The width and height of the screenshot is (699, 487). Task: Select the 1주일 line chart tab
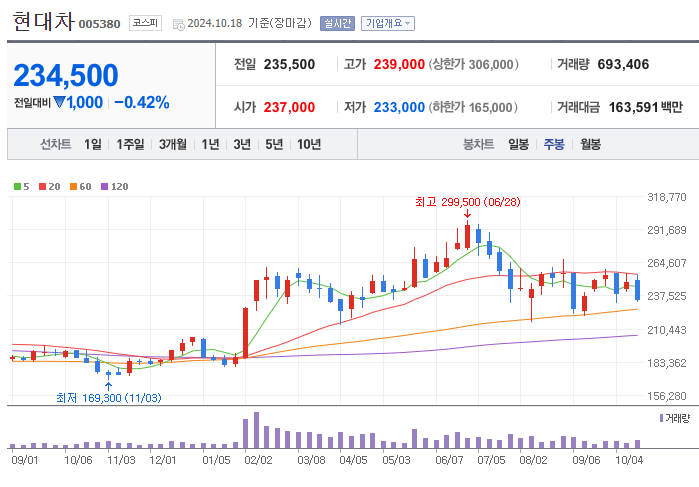[x=130, y=144]
